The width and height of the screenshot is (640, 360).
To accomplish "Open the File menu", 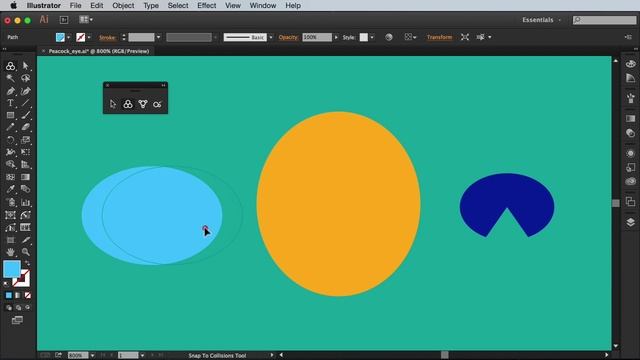I will (76, 5).
